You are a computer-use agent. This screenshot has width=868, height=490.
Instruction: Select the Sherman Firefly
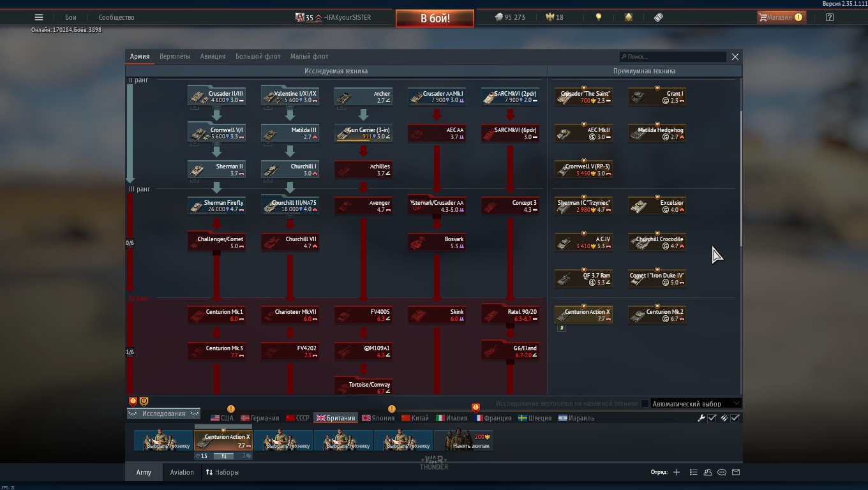217,206
